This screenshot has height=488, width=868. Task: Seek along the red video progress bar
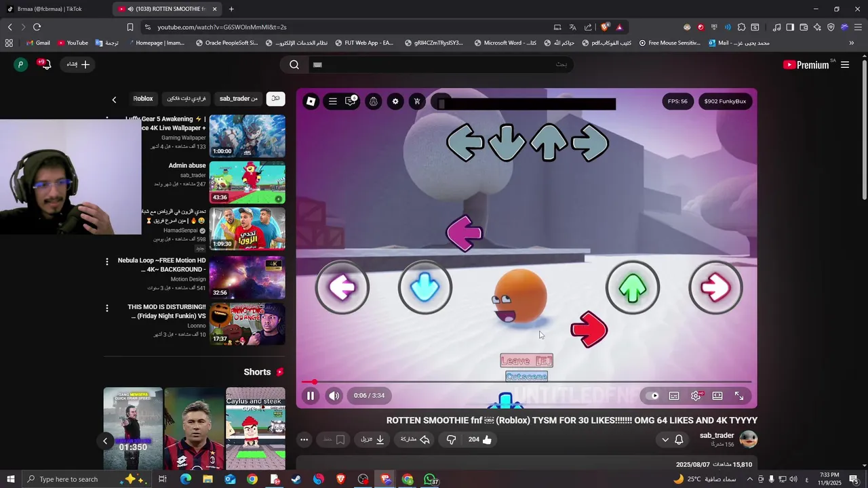coord(526,382)
